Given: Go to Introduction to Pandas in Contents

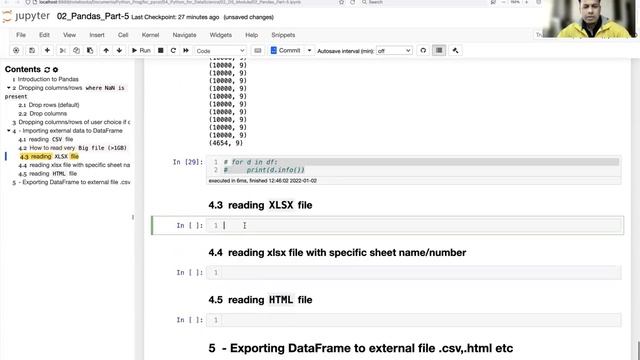Looking at the screenshot, I should coord(48,79).
